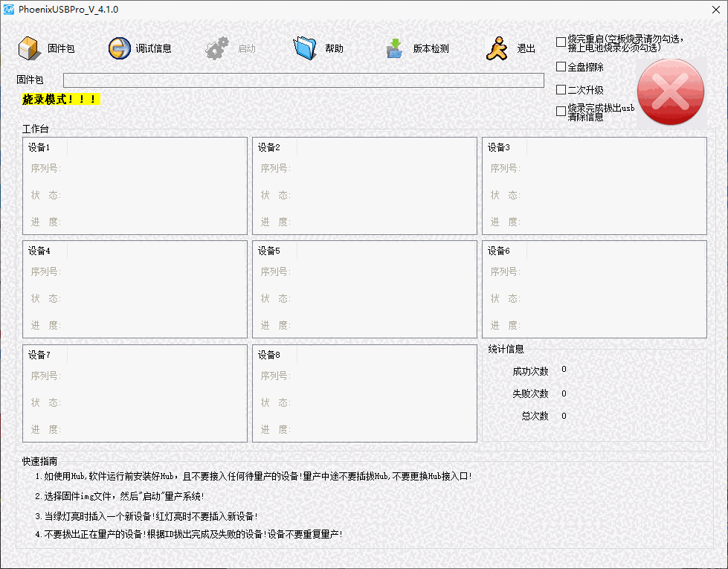Click the 固件包 firmware package icon
Image resolution: width=728 pixels, height=569 pixels.
pyautogui.click(x=30, y=46)
